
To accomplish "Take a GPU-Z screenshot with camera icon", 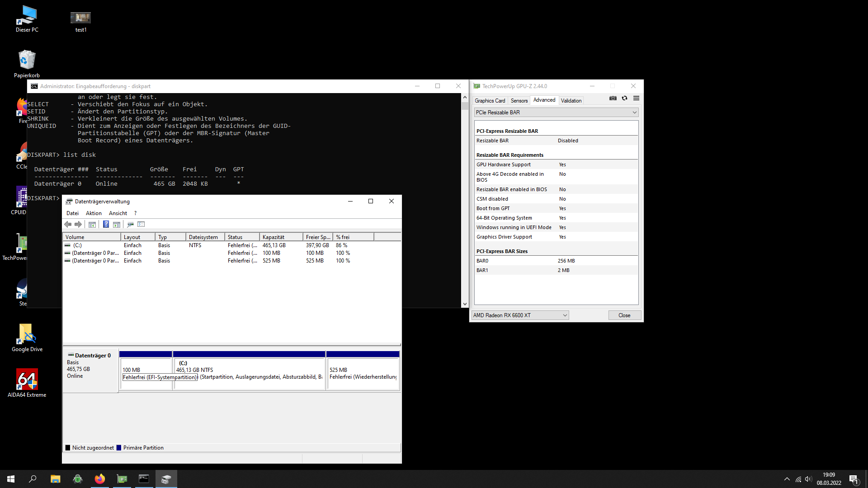I will click(613, 99).
